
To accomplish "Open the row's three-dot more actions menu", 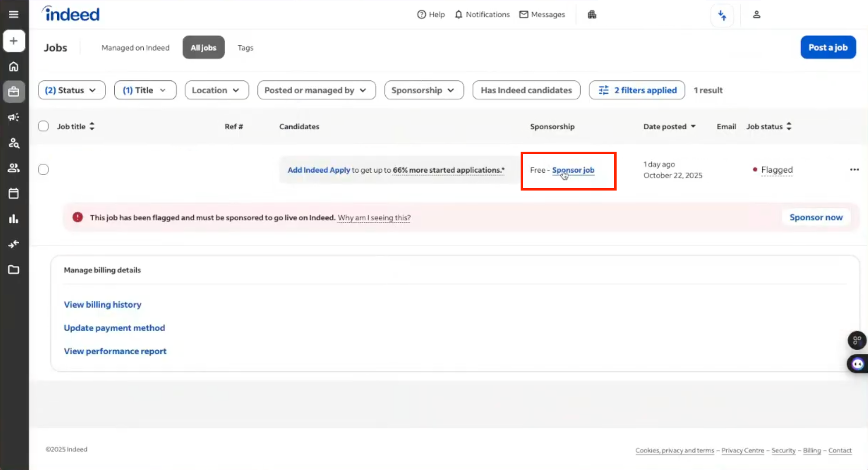I will pos(854,169).
